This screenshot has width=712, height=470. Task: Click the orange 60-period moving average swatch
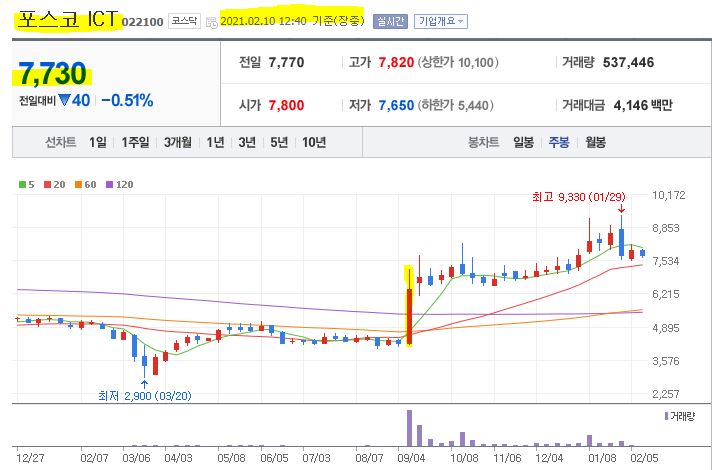click(78, 184)
